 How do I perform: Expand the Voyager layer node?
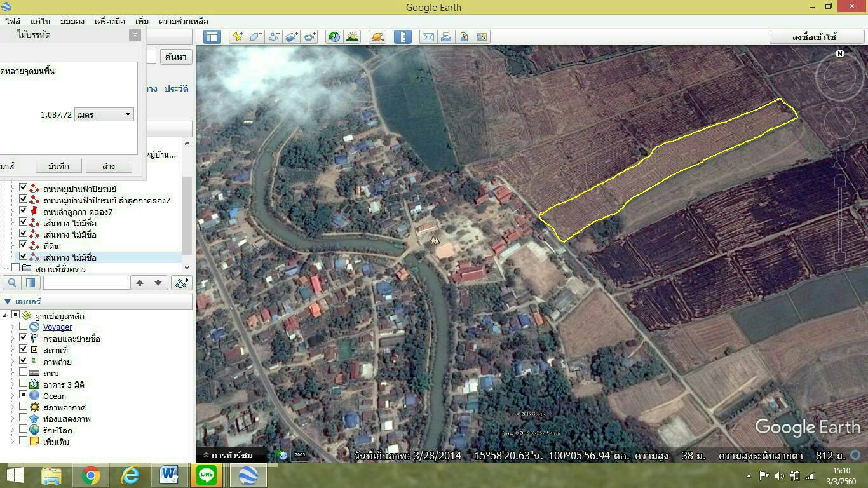coord(13,327)
